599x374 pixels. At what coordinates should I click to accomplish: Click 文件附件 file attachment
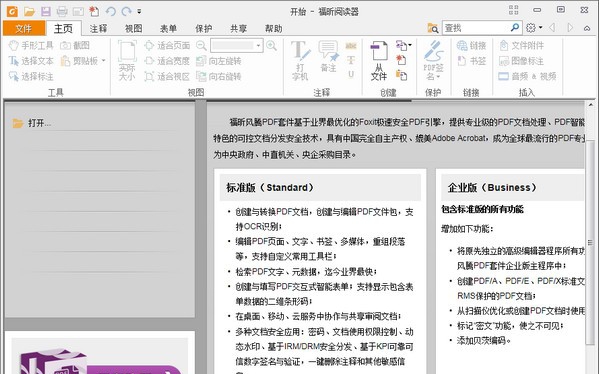(x=521, y=45)
